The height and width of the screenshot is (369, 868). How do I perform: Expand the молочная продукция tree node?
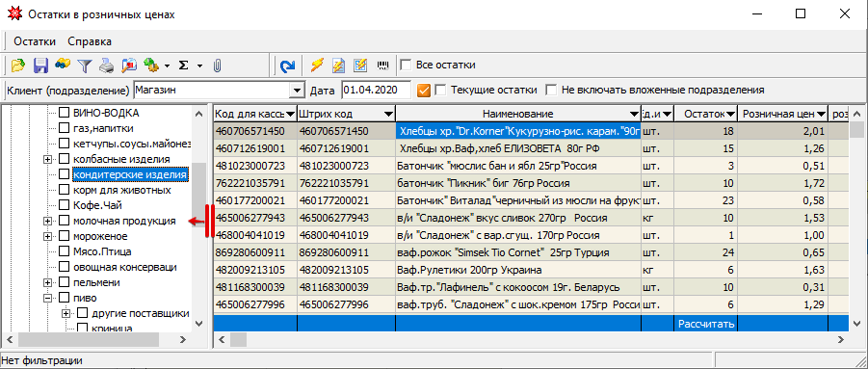click(x=47, y=221)
